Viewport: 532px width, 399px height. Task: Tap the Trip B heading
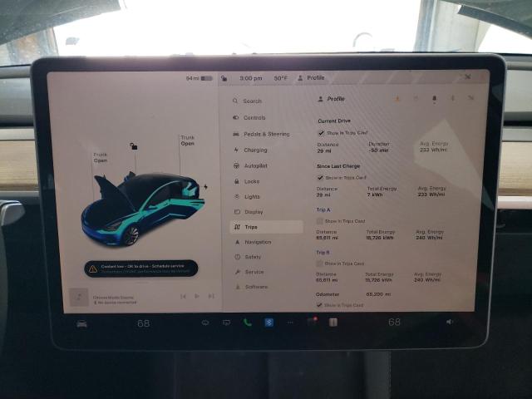(323, 253)
